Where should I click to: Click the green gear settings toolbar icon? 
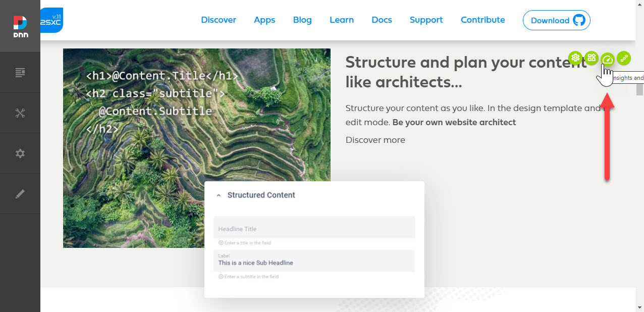click(x=575, y=58)
